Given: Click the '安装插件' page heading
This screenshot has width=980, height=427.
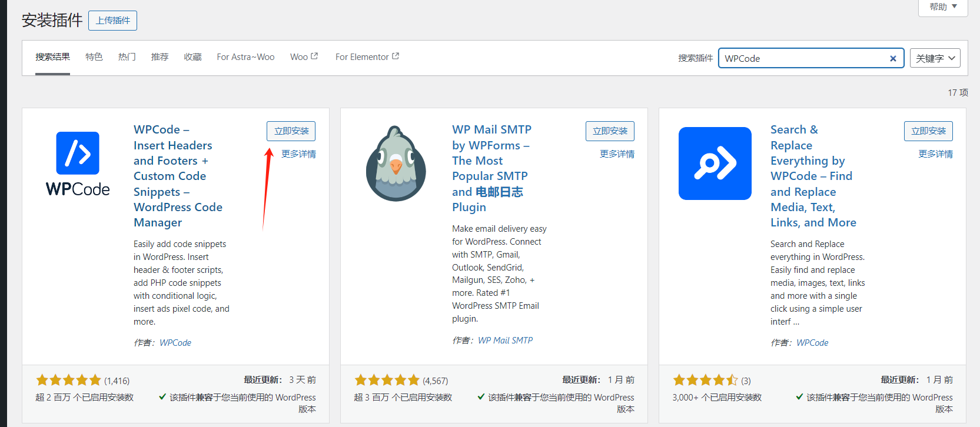Looking at the screenshot, I should coord(52,21).
